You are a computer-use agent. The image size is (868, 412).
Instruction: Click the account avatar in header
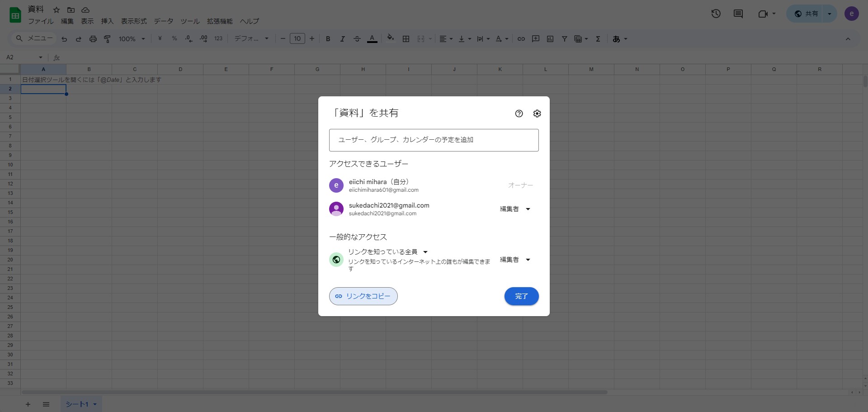852,14
